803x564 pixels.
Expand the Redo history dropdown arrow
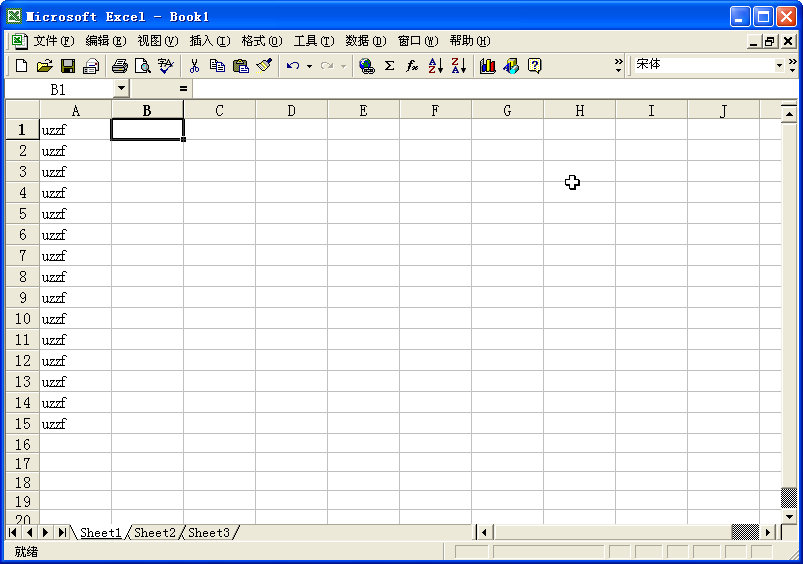coord(343,66)
